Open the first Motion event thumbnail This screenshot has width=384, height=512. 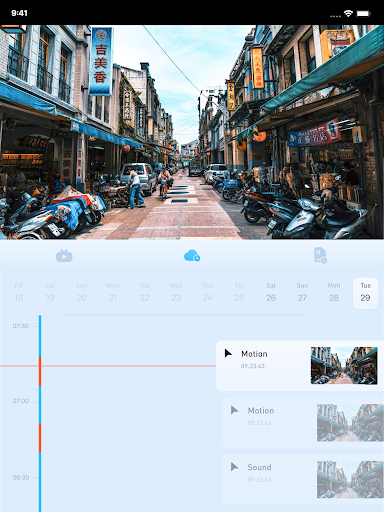coord(344,366)
